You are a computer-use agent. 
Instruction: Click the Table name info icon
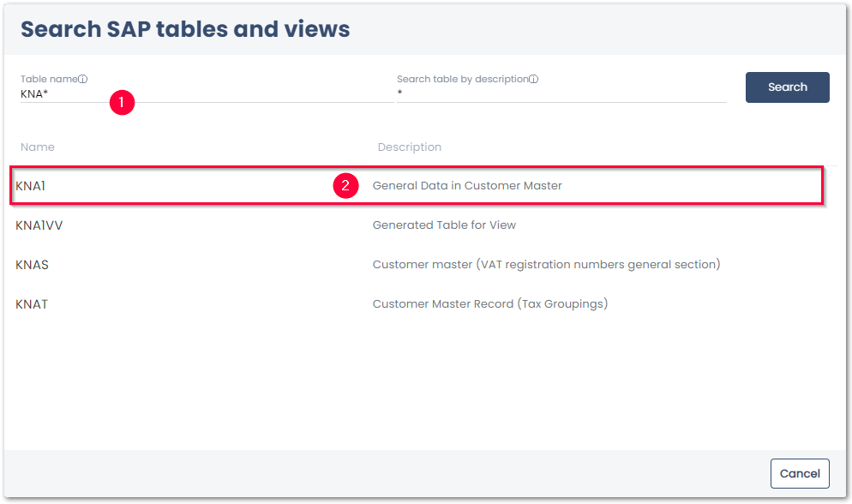pyautogui.click(x=82, y=80)
